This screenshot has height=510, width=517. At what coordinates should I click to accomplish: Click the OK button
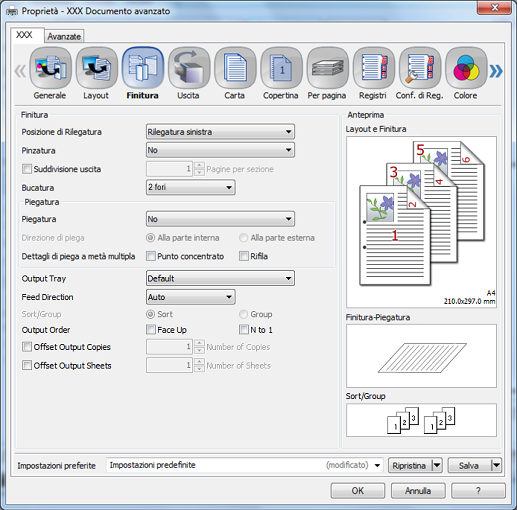[x=358, y=491]
